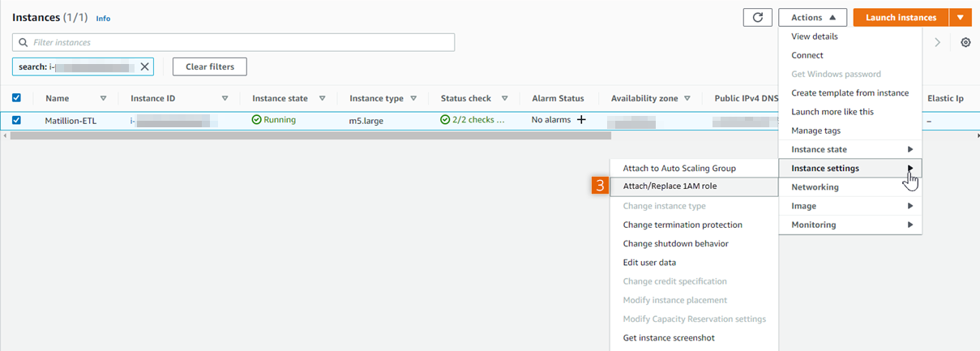Image resolution: width=980 pixels, height=351 pixels.
Task: Expand the Image submenu
Action: (x=850, y=206)
